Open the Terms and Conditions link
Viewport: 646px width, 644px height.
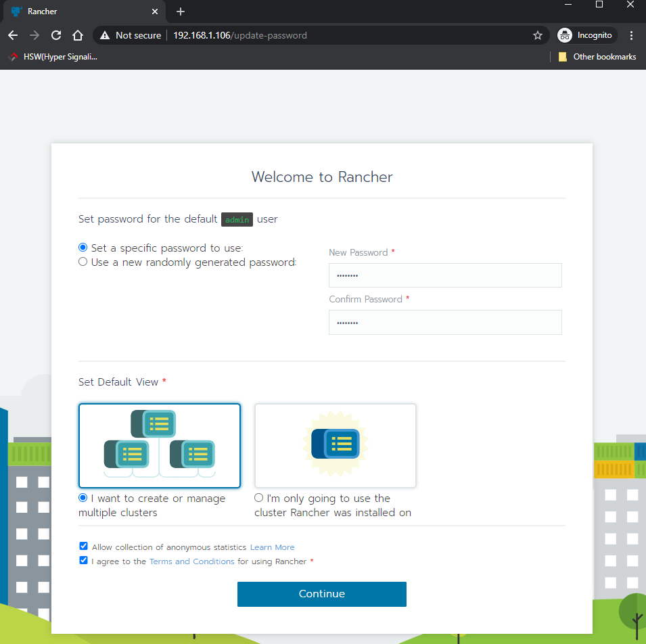[191, 561]
